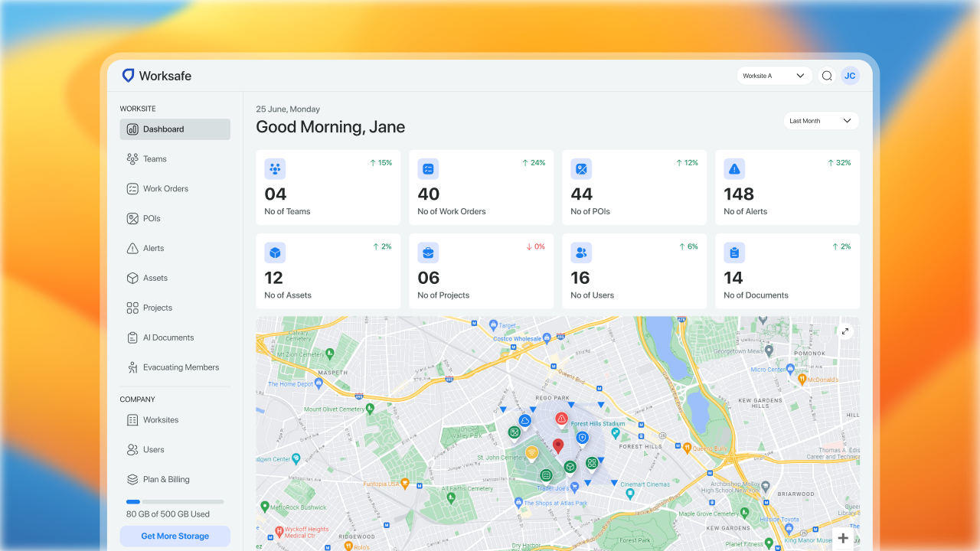This screenshot has height=551, width=980.
Task: Open the Last Month filter dropdown
Action: tap(821, 120)
